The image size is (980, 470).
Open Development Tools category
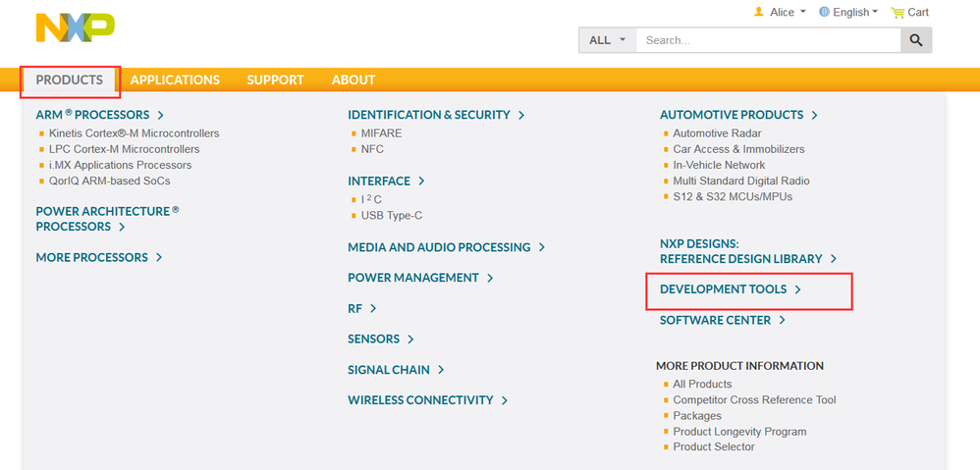(723, 289)
